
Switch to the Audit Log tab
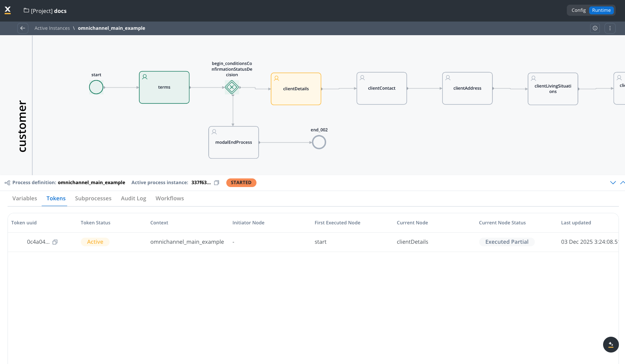coord(134,199)
